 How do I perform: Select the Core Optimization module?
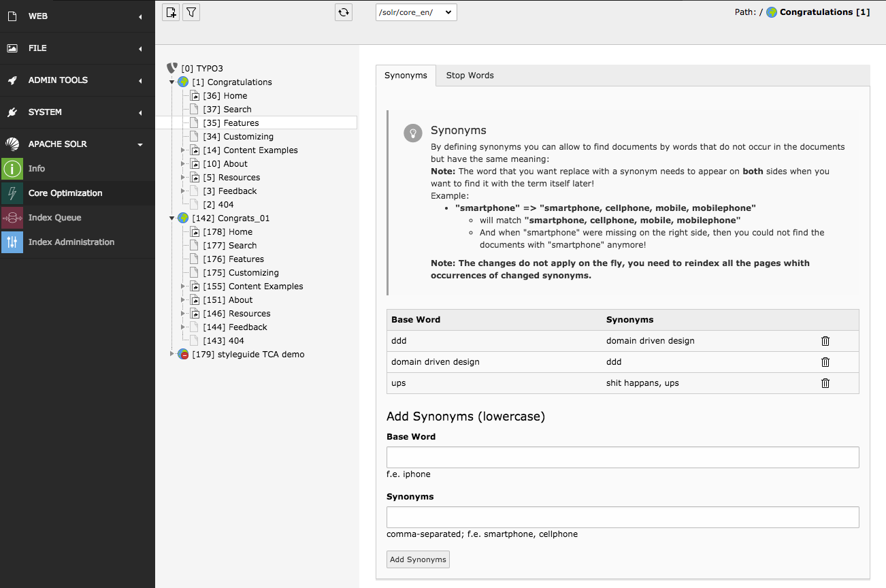pyautogui.click(x=65, y=193)
